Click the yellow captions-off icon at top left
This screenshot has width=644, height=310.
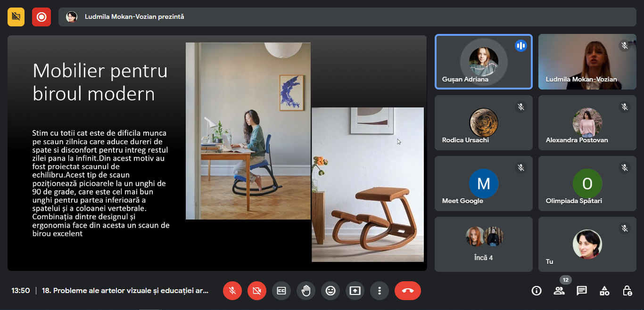(x=16, y=17)
